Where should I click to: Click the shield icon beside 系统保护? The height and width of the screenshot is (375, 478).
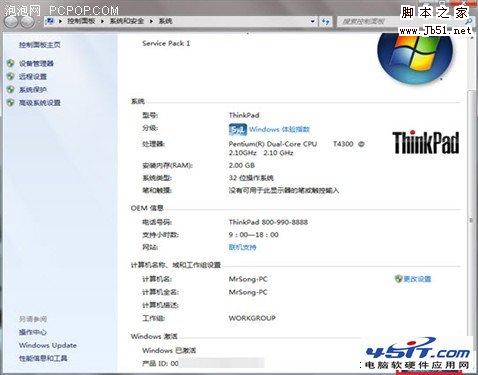point(11,89)
